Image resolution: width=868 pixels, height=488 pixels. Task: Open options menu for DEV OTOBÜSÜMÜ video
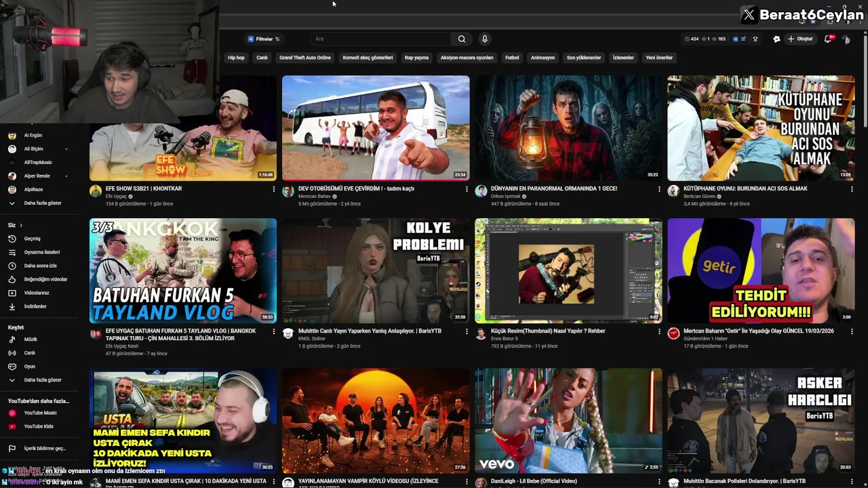467,189
